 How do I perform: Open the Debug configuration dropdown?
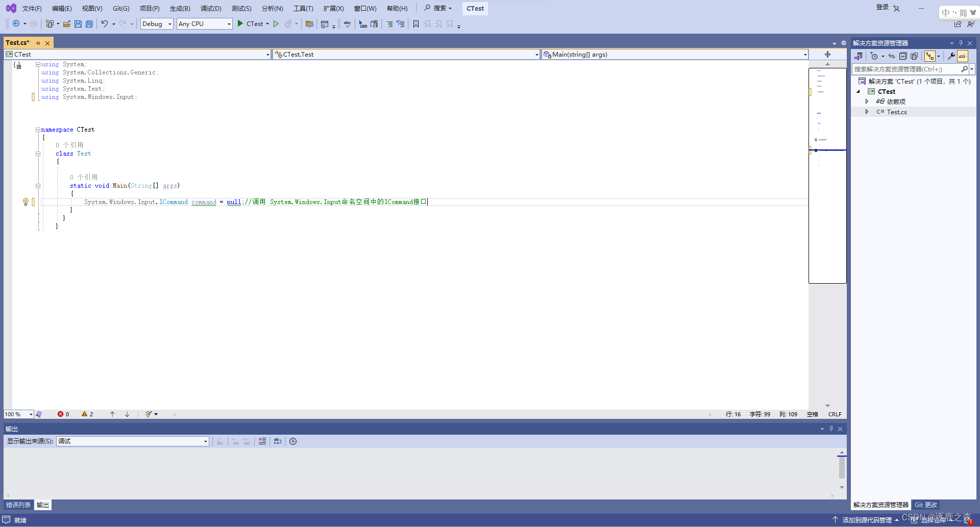coord(157,23)
